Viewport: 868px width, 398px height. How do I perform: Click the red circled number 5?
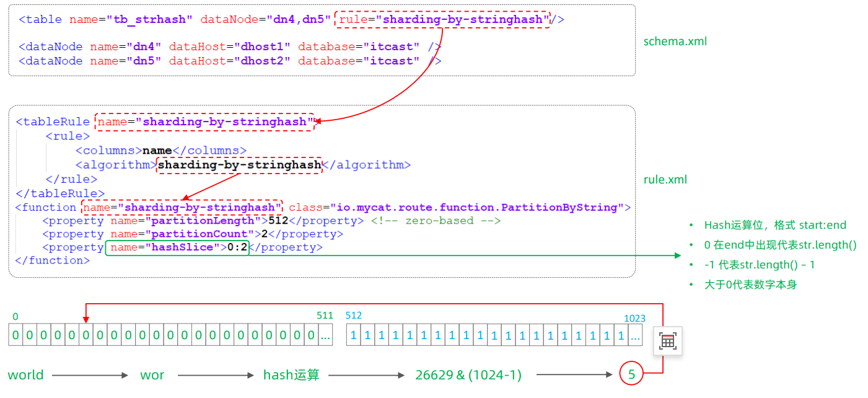631,374
